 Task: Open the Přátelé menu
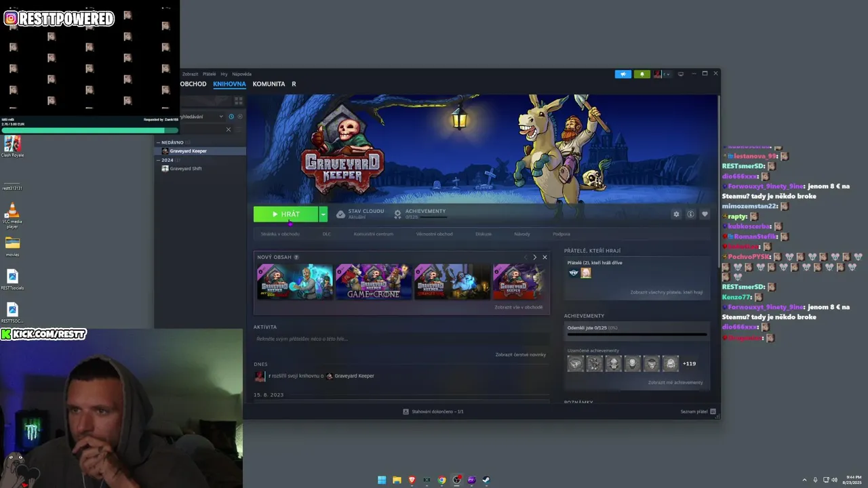[209, 74]
